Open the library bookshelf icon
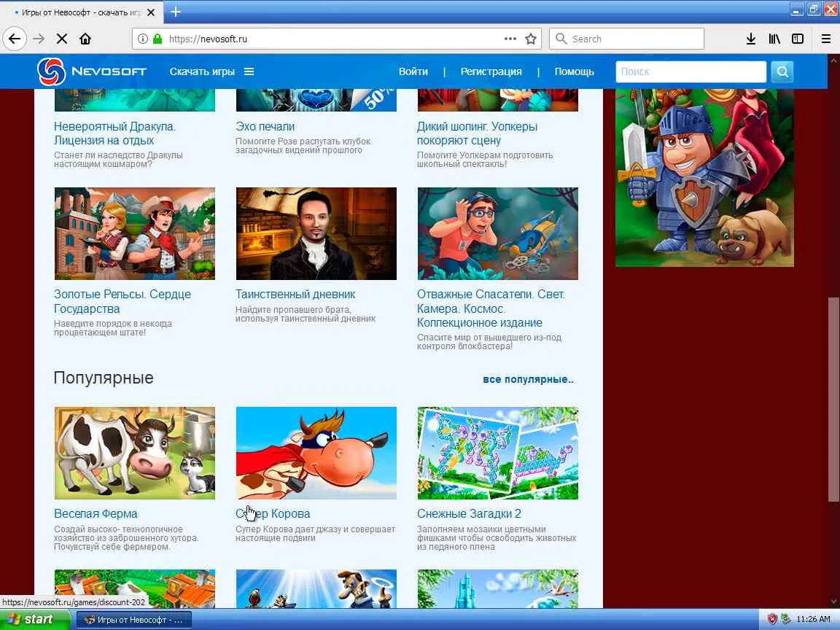Image resolution: width=840 pixels, height=630 pixels. coord(774,39)
